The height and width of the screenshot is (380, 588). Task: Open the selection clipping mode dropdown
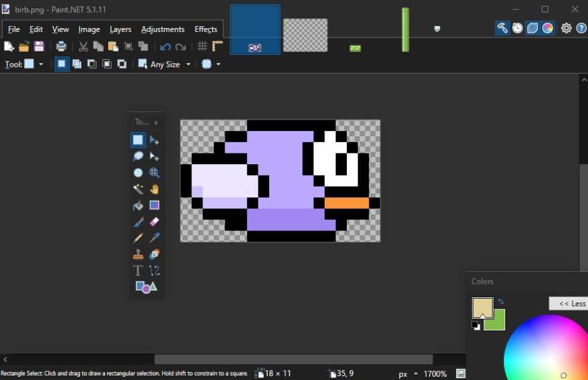(x=211, y=64)
